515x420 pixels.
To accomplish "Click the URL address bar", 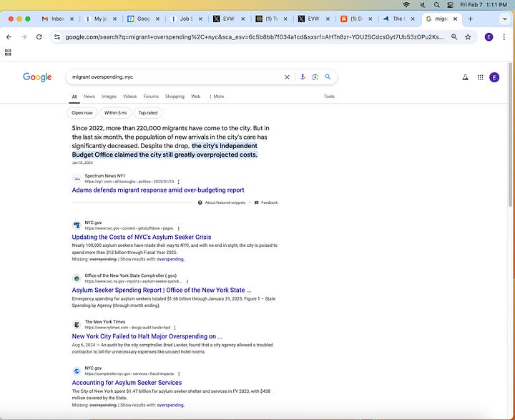I will point(254,36).
